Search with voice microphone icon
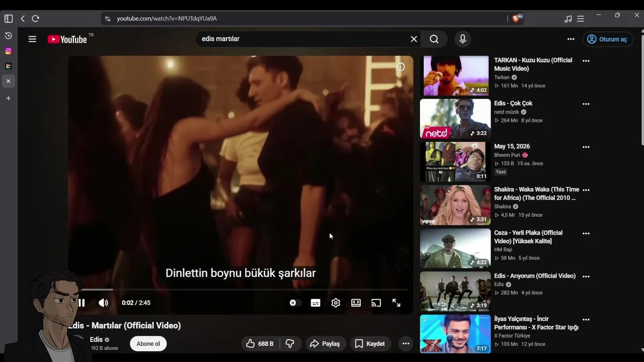Viewport: 644px width, 362px height. [463, 39]
